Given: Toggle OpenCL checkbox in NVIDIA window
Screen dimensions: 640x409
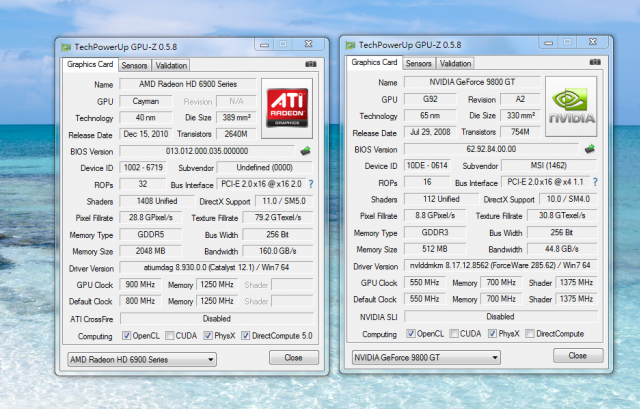Looking at the screenshot, I should point(411,333).
